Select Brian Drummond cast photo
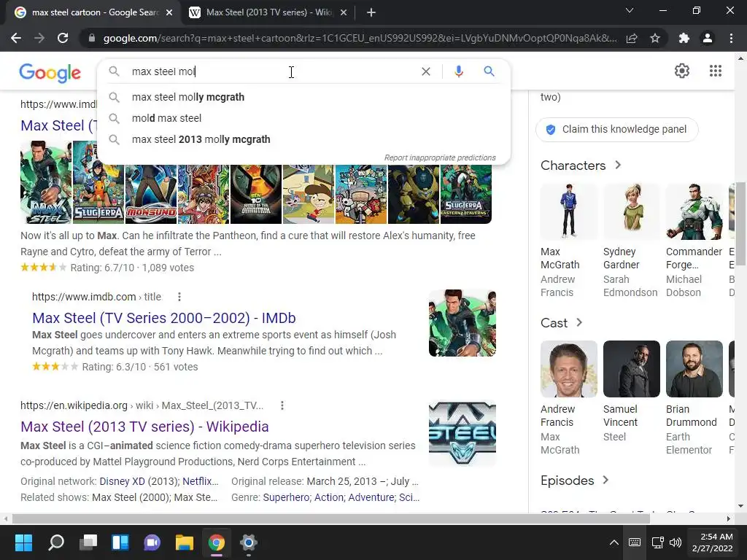The image size is (747, 560). pyautogui.click(x=694, y=369)
